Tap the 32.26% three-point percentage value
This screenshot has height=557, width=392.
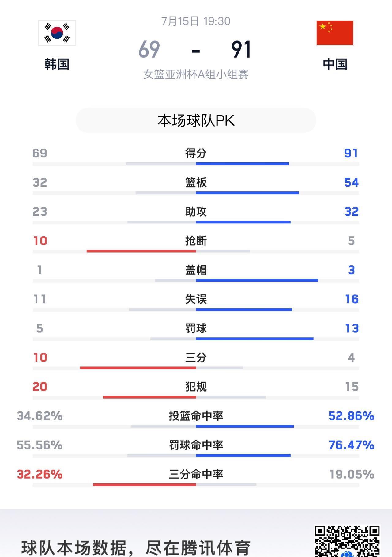(40, 474)
